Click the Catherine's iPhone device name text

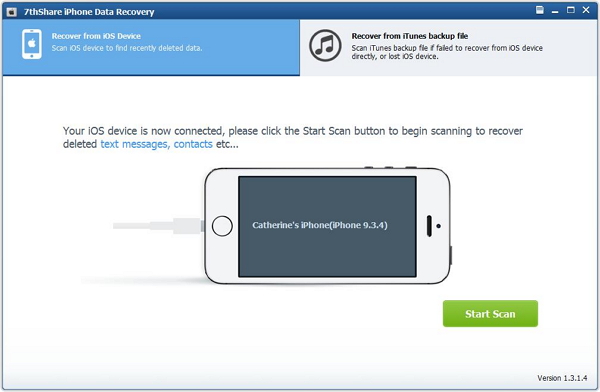pyautogui.click(x=320, y=225)
